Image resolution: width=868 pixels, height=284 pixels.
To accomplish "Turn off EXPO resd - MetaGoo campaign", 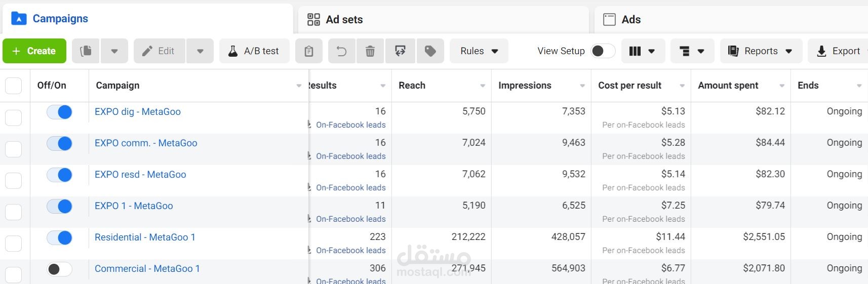I will click(59, 175).
